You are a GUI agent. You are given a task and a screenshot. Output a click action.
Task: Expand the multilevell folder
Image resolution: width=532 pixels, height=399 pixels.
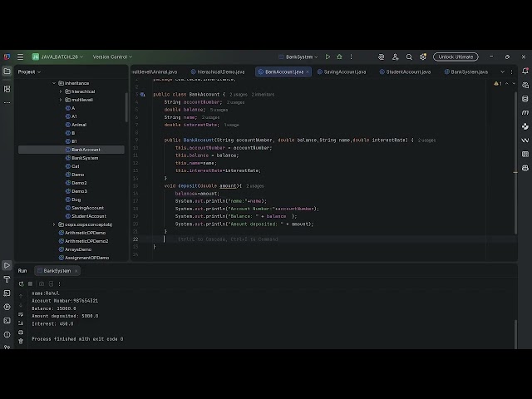coord(61,100)
